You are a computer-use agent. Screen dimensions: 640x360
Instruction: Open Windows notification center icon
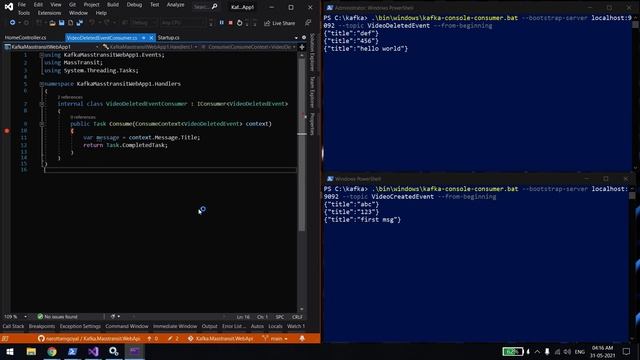627,351
